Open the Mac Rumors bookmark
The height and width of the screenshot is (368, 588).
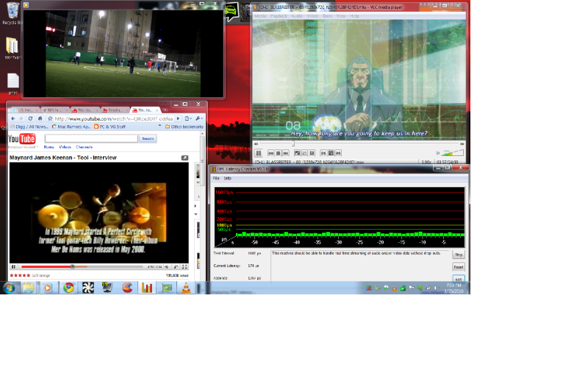coord(71,127)
